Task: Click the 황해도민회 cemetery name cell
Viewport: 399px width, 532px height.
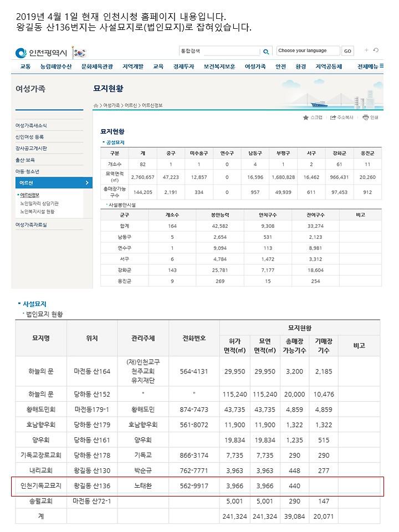Action: pos(41,410)
